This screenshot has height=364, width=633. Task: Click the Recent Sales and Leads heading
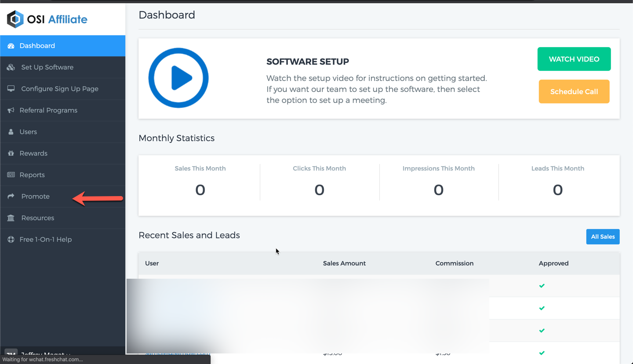pyautogui.click(x=189, y=235)
